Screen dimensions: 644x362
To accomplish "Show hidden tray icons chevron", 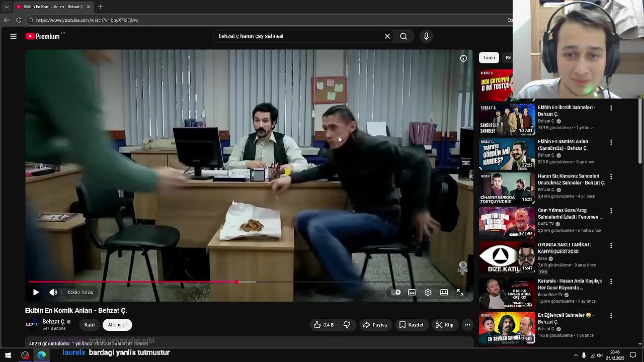I will [576, 355].
